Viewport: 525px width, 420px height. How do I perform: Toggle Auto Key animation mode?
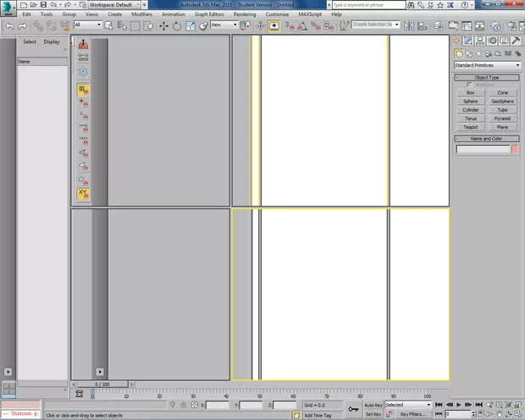(x=373, y=406)
